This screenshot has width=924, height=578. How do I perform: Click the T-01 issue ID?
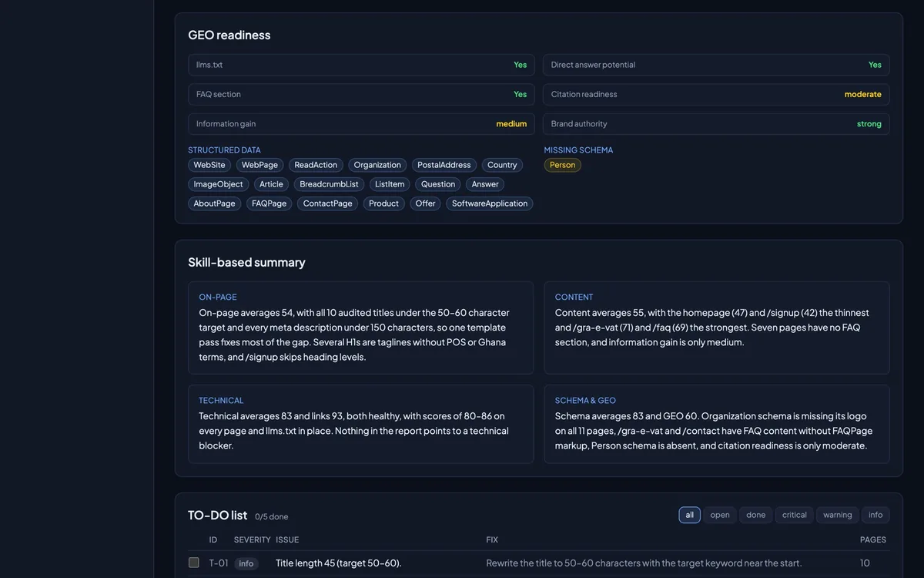(x=219, y=563)
